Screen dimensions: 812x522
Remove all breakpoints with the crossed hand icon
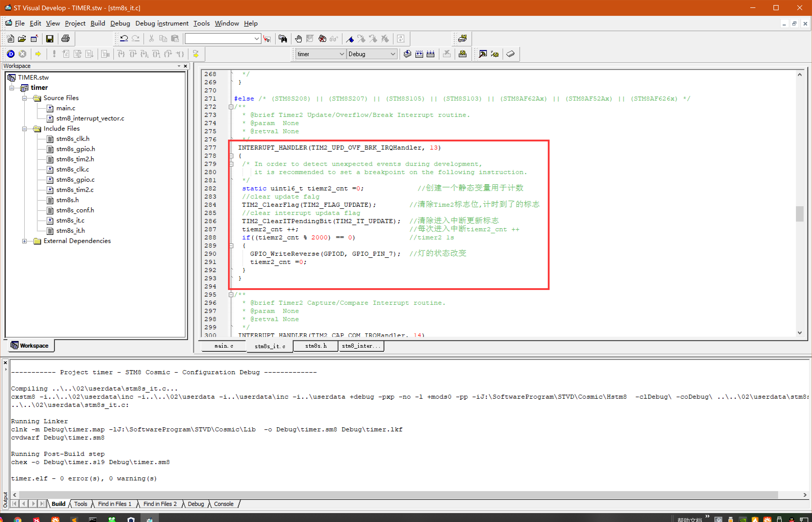click(x=322, y=39)
